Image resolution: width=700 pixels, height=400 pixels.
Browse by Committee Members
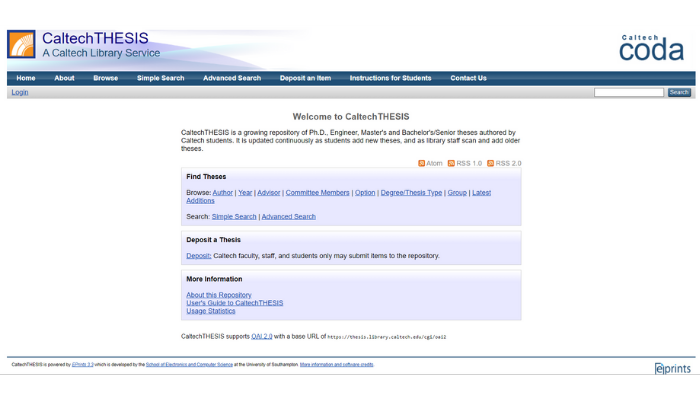coord(317,193)
